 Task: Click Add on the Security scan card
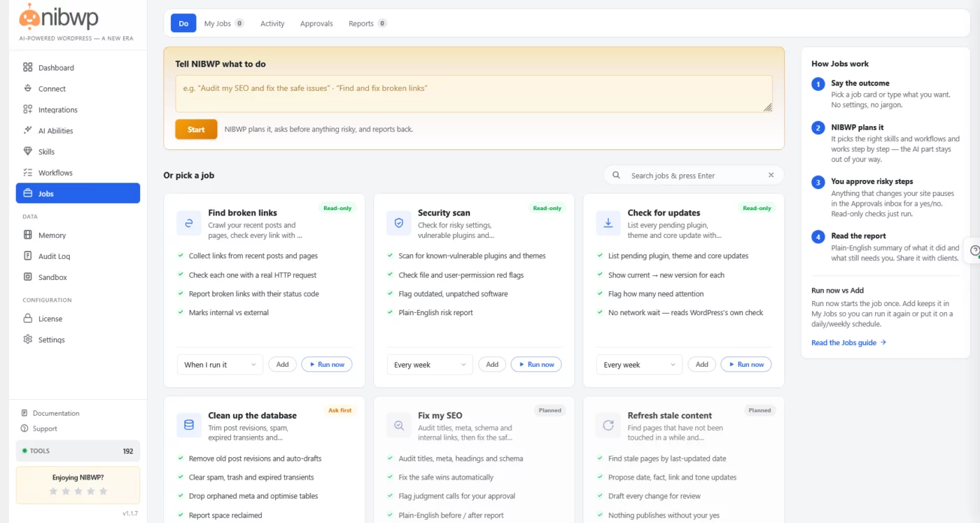492,364
